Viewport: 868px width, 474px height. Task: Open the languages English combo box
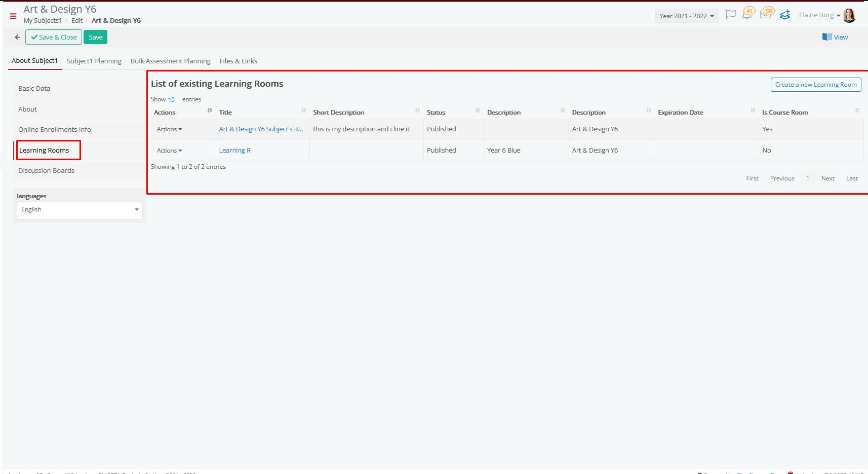(80, 210)
